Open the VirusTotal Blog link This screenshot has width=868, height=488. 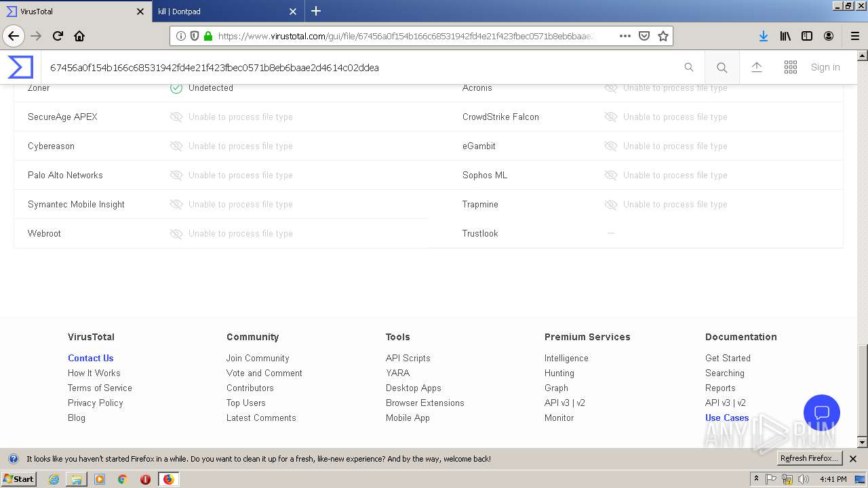[77, 418]
